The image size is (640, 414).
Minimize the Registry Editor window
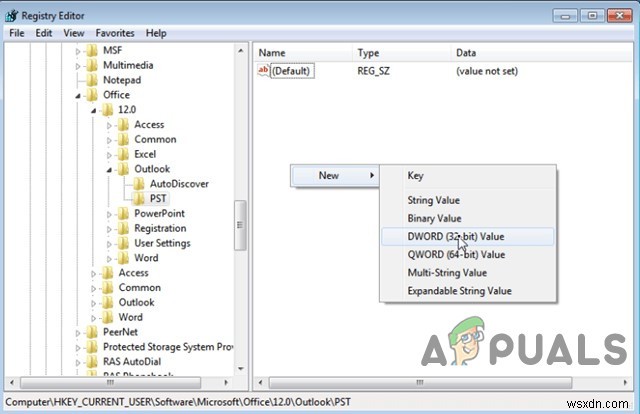coord(565,16)
